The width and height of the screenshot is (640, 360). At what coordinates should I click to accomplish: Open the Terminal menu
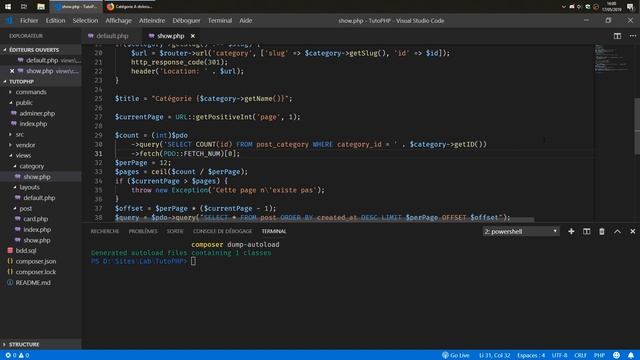pos(220,20)
